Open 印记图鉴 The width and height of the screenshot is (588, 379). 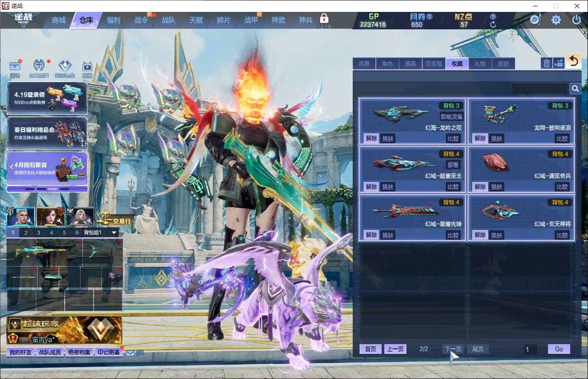click(x=109, y=352)
